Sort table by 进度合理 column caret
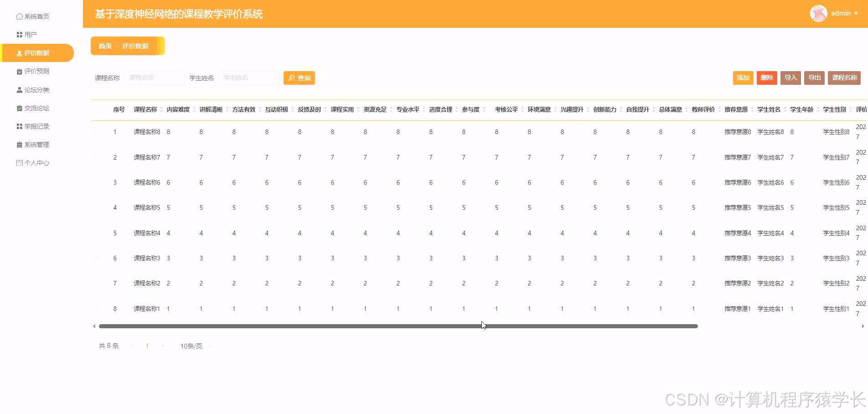Screen dimensions: 868x414 [x=457, y=109]
